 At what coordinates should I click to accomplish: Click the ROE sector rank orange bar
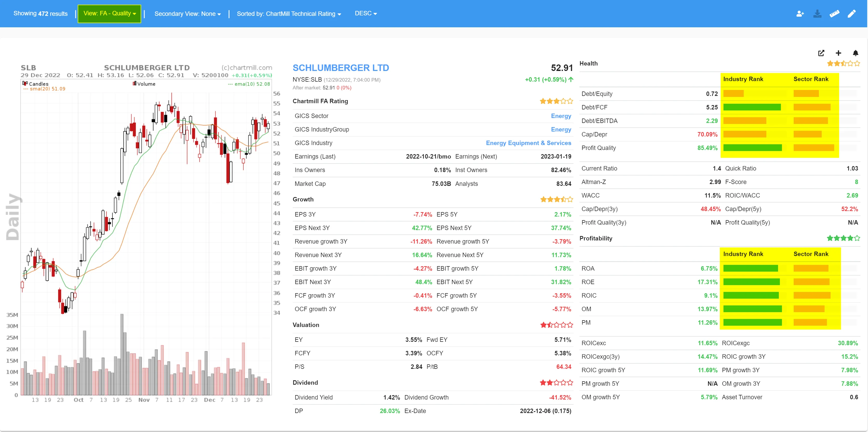click(811, 282)
